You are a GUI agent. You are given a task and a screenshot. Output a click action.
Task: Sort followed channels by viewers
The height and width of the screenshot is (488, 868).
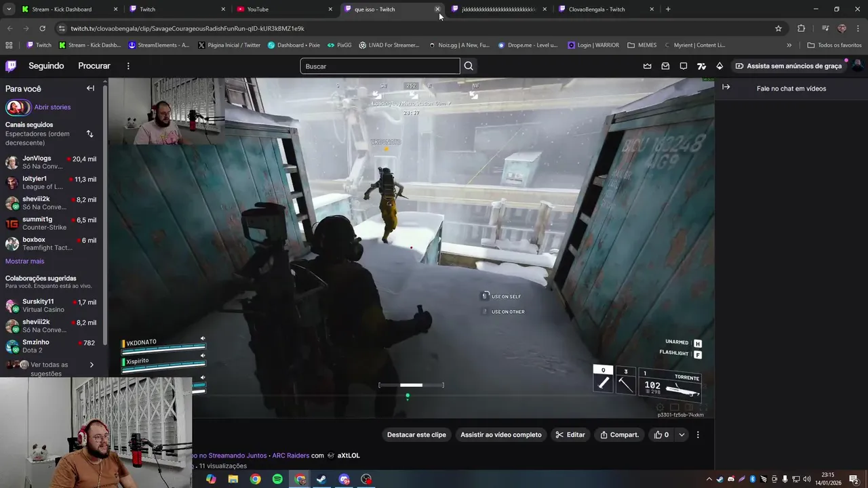(90, 134)
